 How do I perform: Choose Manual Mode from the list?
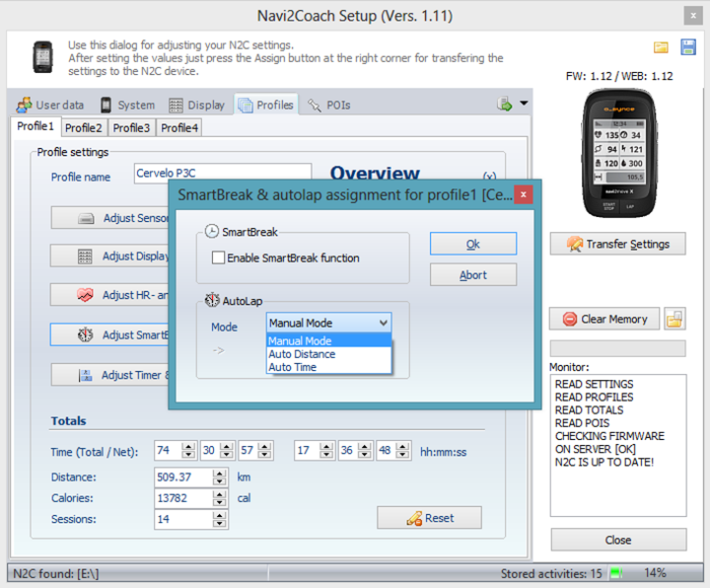tap(329, 340)
